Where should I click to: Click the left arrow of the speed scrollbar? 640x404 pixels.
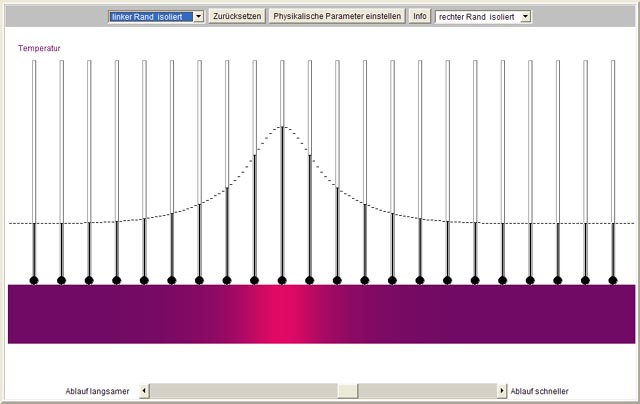[144, 391]
